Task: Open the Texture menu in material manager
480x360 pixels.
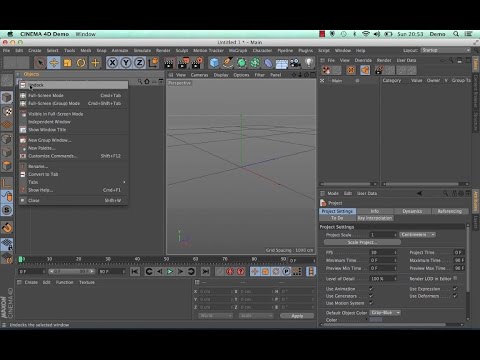Action: [87, 282]
